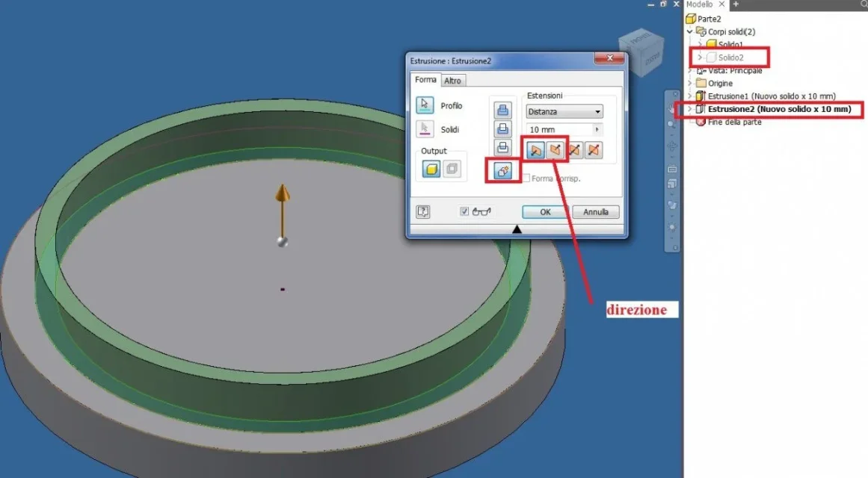Close the Estrusione dialog with X
Image resolution: width=868 pixels, height=478 pixels.
click(609, 58)
